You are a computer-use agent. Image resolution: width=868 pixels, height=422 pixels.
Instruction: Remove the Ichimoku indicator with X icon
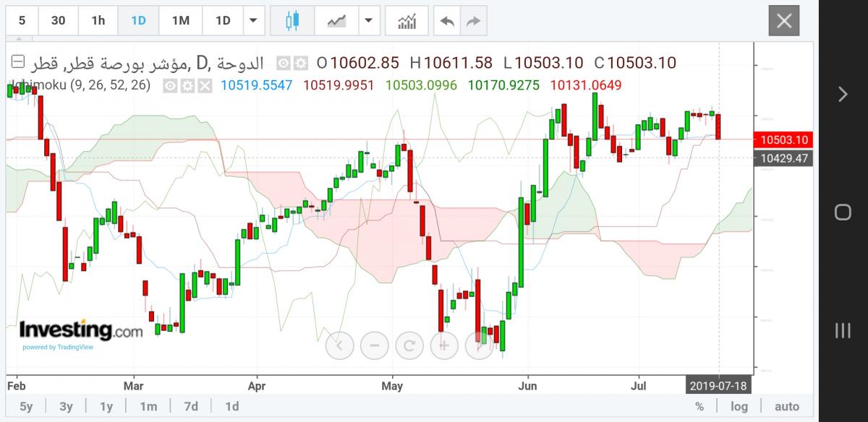coord(205,85)
